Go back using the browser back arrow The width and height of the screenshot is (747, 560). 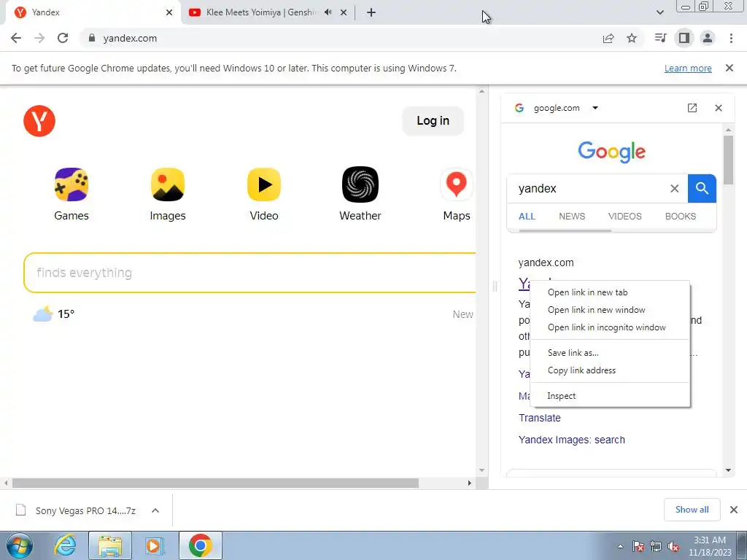tap(16, 38)
